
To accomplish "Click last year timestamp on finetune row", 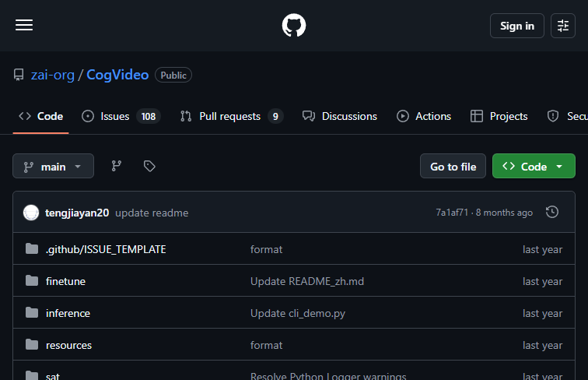I will click(x=542, y=281).
